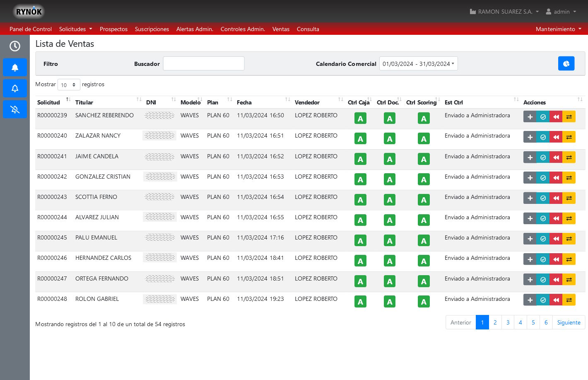Click the red rewind icon for JAIME CANDELA
588x380 pixels.
tap(556, 157)
